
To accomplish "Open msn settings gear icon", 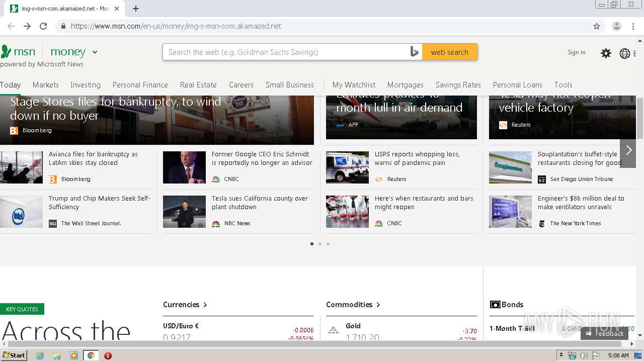I will click(x=606, y=53).
